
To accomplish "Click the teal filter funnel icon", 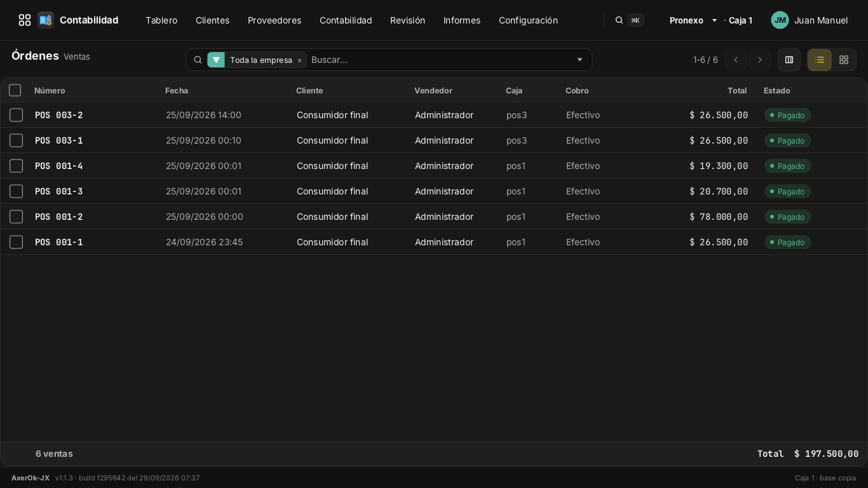I will (216, 60).
